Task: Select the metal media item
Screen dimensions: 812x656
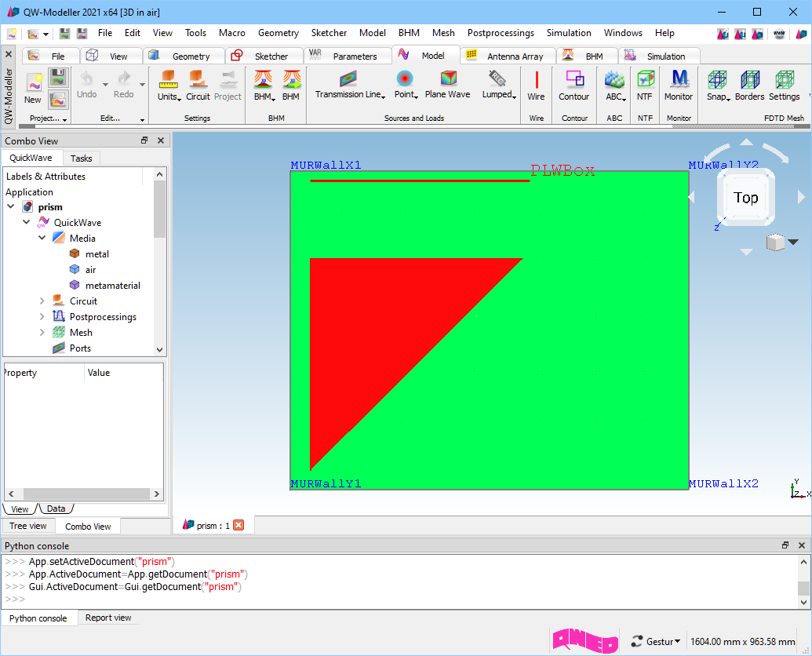Action: click(96, 254)
